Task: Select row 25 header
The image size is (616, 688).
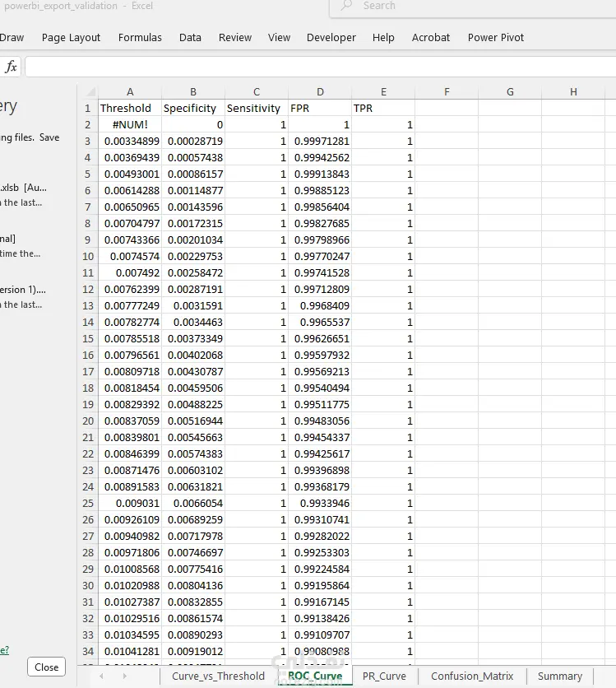Action: pos(88,504)
